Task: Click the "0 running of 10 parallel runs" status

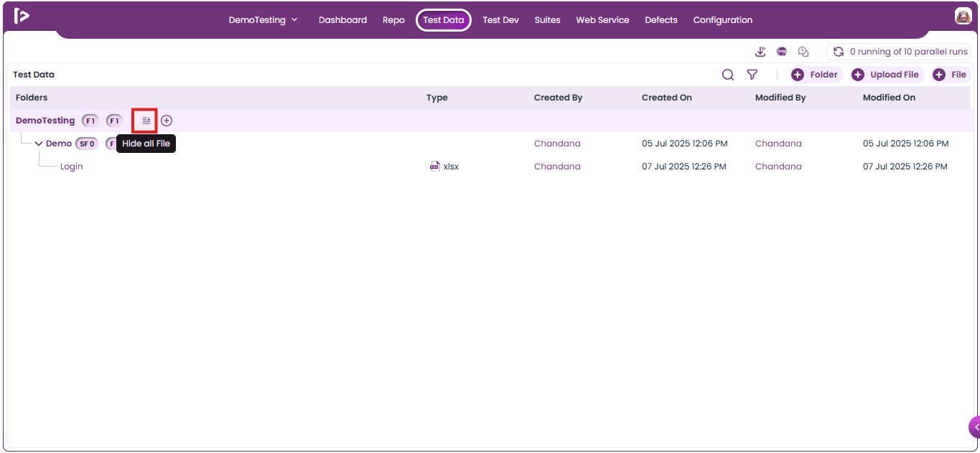Action: [x=909, y=52]
